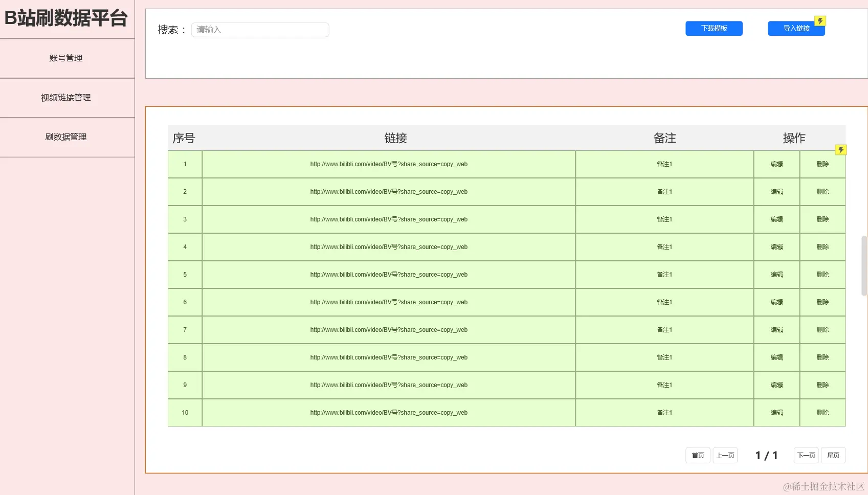868x495 pixels.
Task: Click the bilibili link in row 2
Action: 389,192
